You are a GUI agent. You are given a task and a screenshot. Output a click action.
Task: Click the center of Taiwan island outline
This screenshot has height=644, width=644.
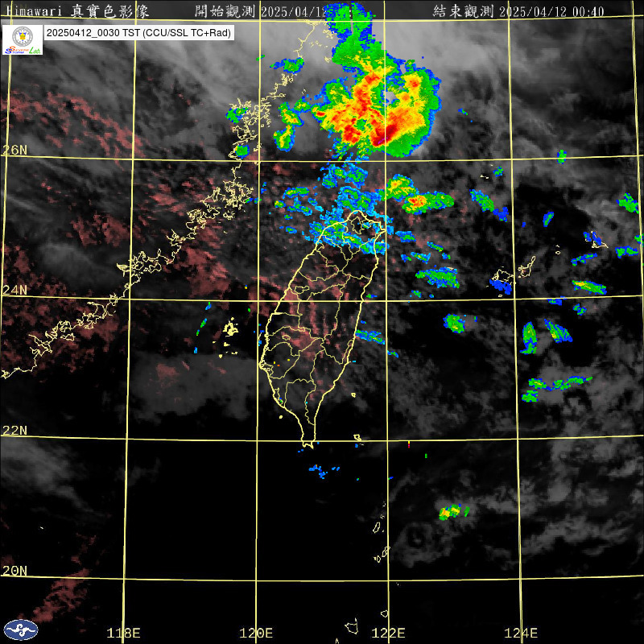(x=318, y=322)
